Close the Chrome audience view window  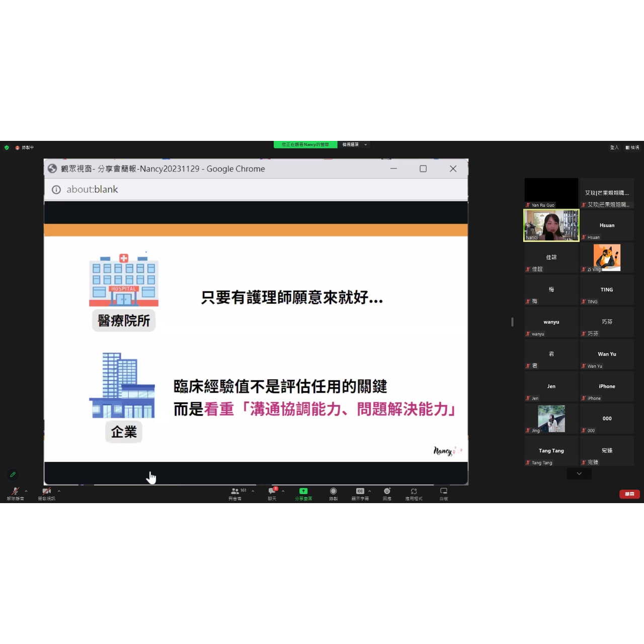click(453, 169)
